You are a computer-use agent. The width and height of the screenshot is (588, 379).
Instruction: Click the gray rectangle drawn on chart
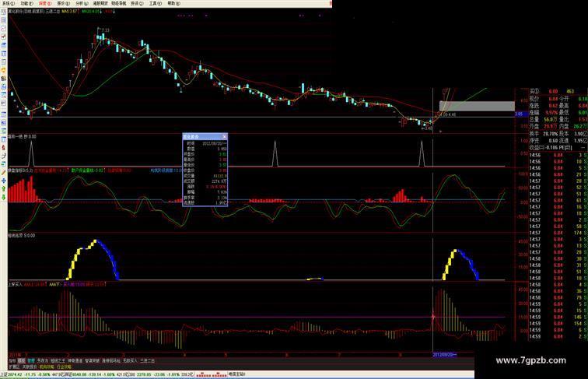pyautogui.click(x=477, y=106)
